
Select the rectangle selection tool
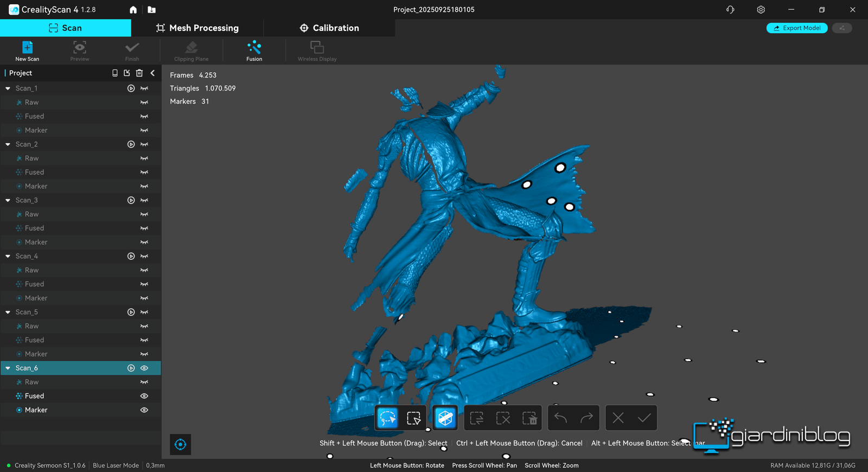tap(414, 418)
